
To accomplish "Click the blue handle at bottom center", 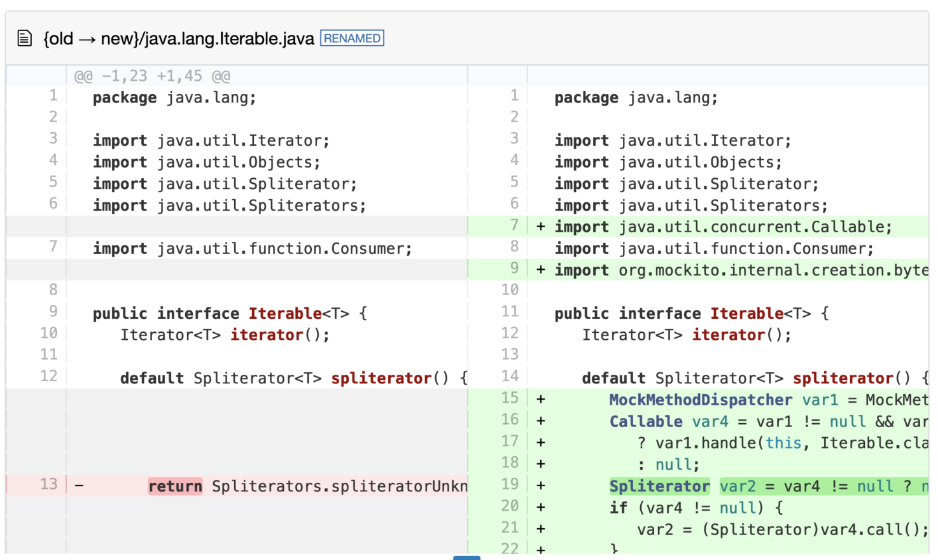I will click(x=466, y=557).
